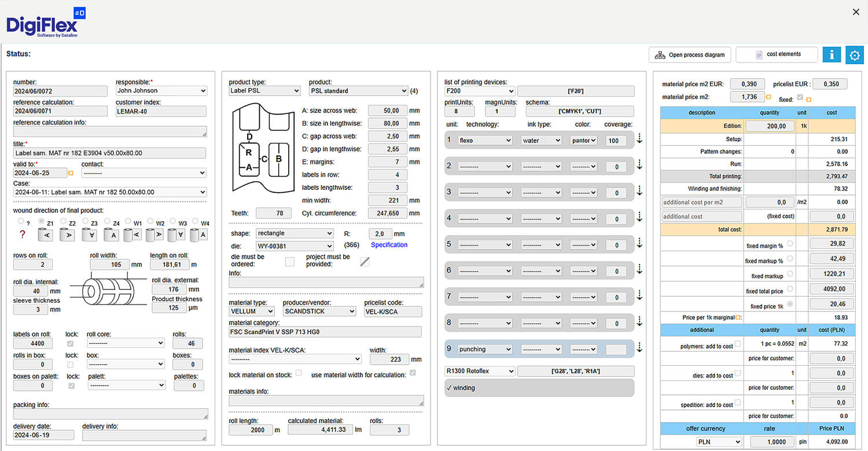The image size is (868, 451).
Task: Expand the product dropdown PSL standard
Action: [x=358, y=91]
